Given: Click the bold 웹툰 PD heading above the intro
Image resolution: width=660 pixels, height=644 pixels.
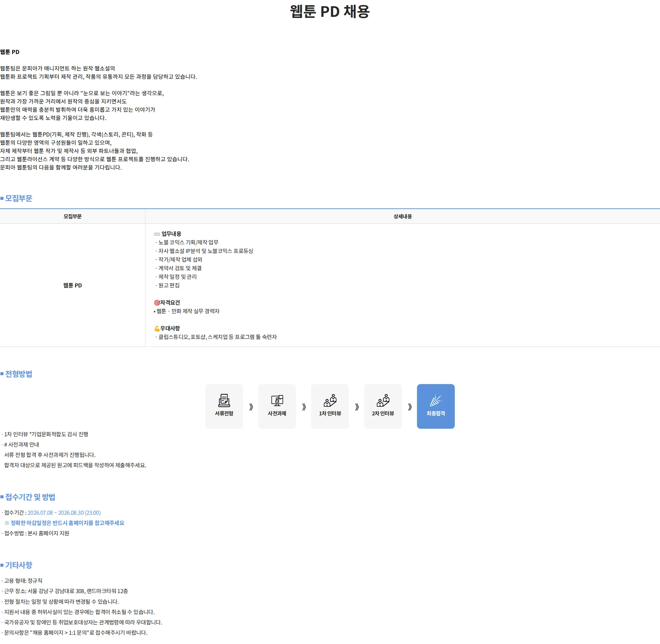Looking at the screenshot, I should click(10, 52).
